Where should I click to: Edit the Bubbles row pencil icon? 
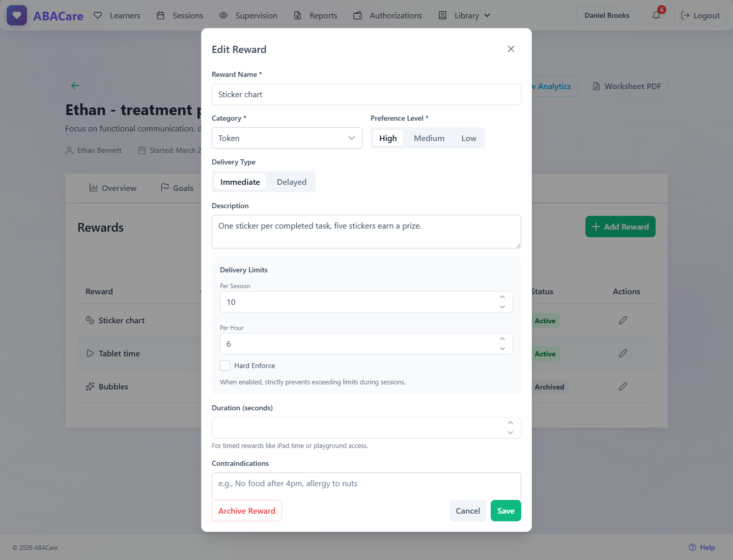[x=623, y=386]
